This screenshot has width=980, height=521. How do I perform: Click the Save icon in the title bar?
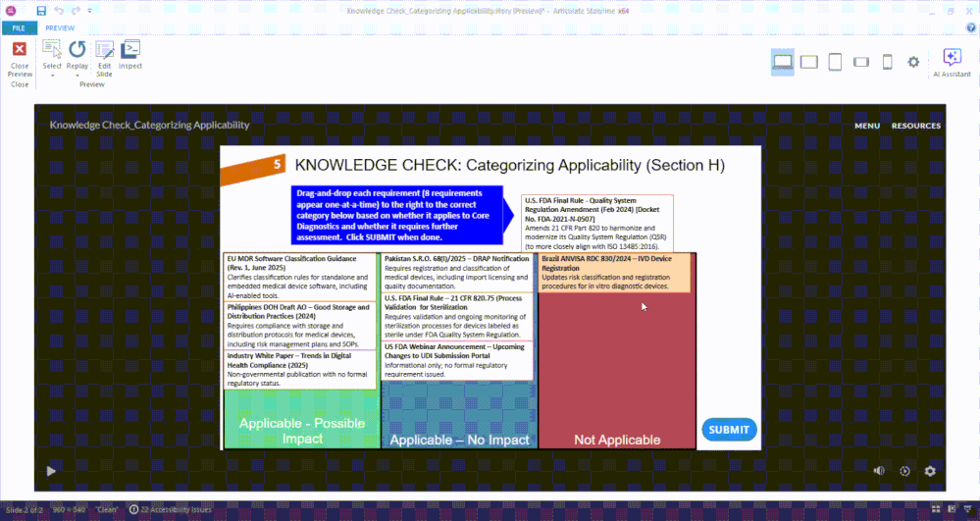[41, 11]
